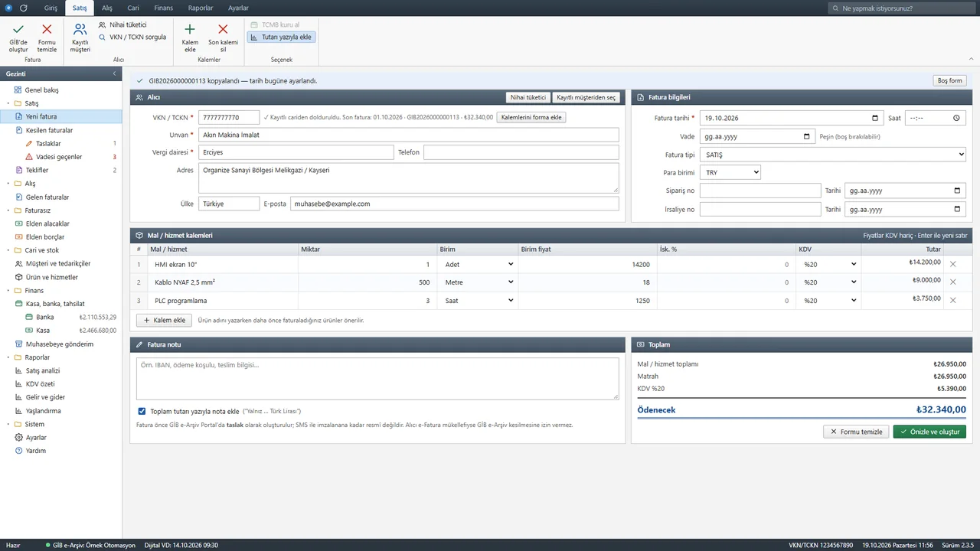Delete the PLC programlama row with X icon
Viewport: 980px width, 551px height.
(953, 301)
